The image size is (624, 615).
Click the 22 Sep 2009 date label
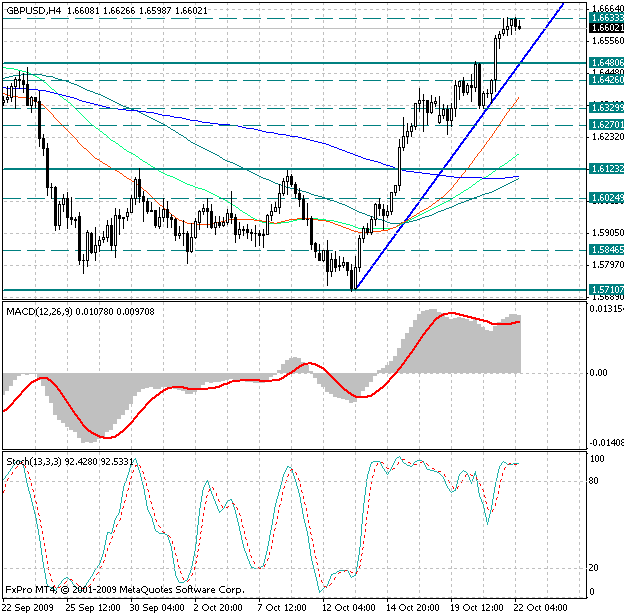(x=28, y=608)
